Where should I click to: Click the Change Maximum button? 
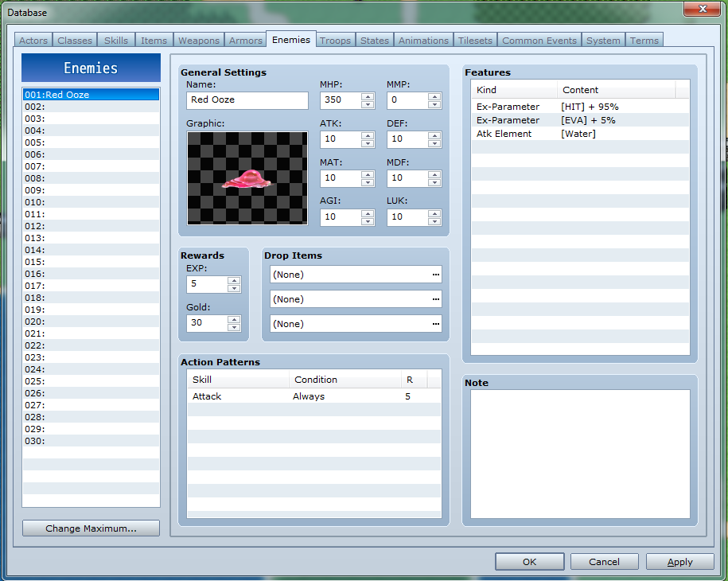[x=91, y=528]
